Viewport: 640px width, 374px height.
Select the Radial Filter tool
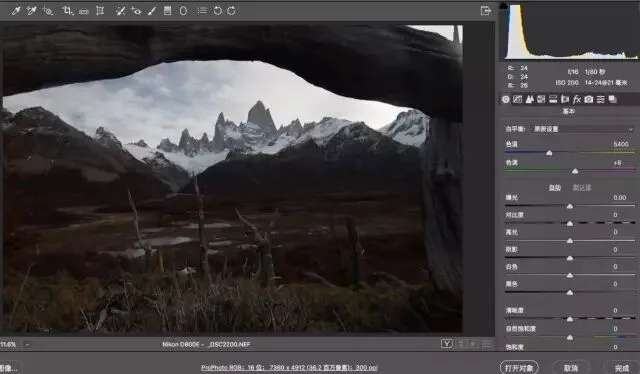(183, 11)
